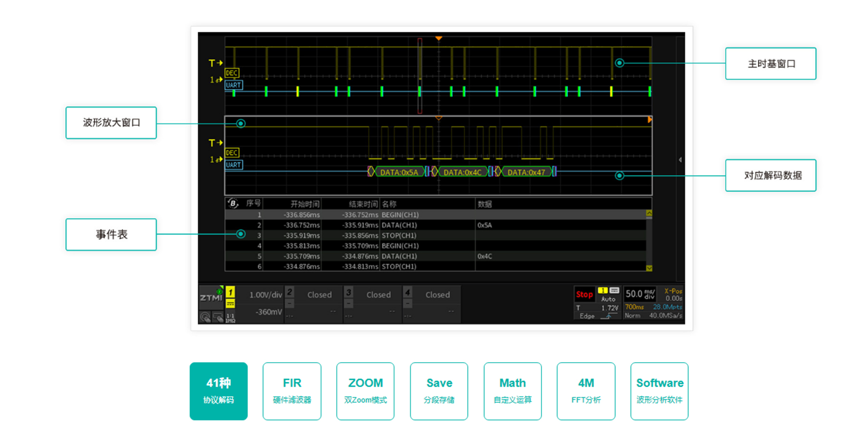868x444 pixels.
Task: Open the ZTMI logo menu
Action: [211, 297]
